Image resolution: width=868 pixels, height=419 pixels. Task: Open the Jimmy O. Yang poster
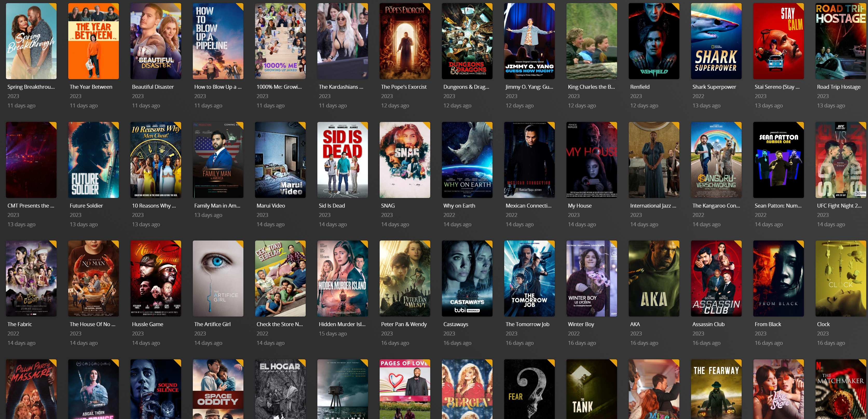tap(529, 41)
